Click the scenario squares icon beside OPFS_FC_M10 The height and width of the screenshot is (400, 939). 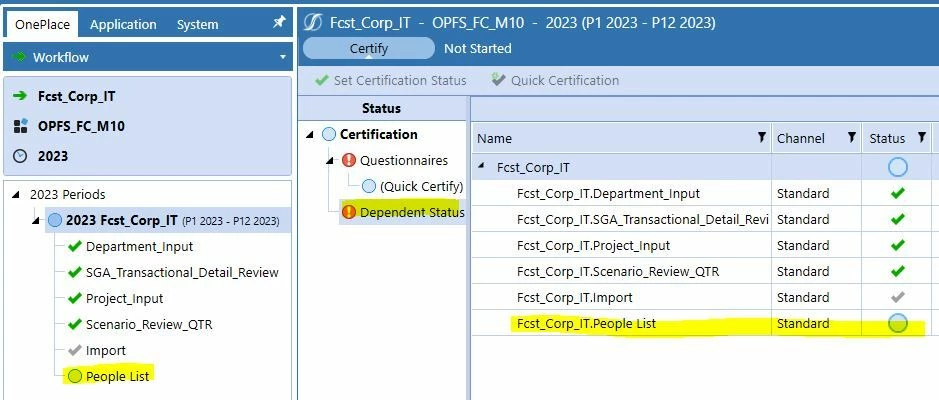pos(20,126)
